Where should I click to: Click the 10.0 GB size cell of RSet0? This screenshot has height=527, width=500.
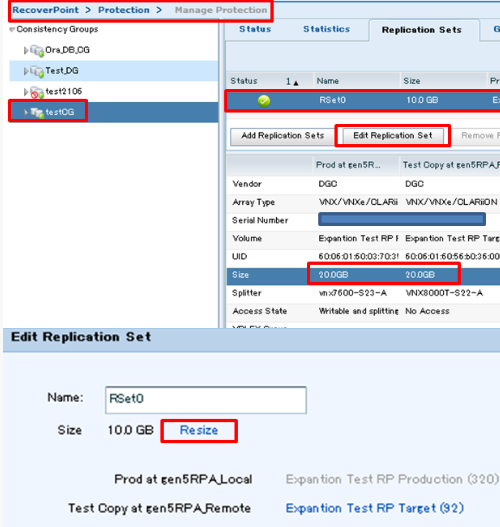422,100
